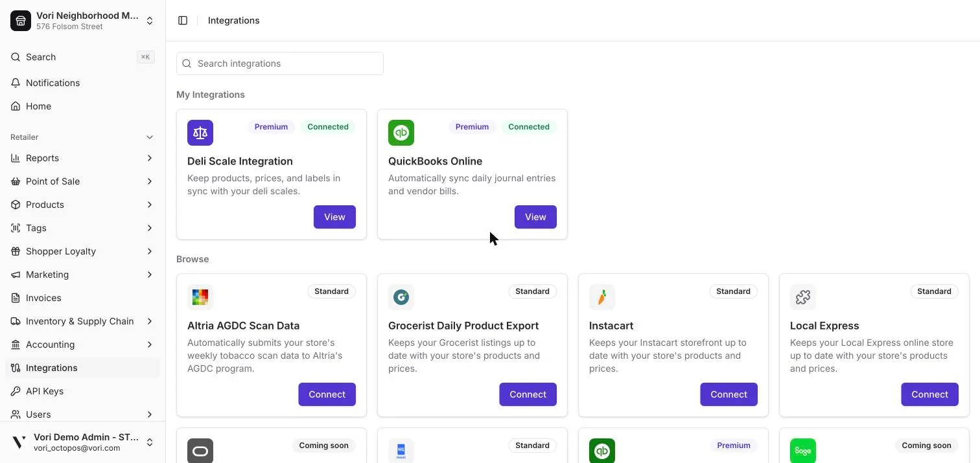980x463 pixels.
Task: Click the Reports bar chart icon
Action: tap(16, 158)
